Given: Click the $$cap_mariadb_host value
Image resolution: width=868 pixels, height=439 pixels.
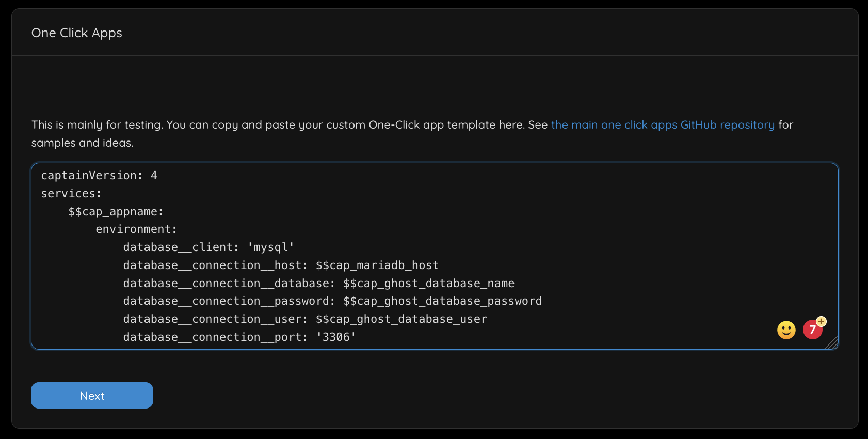Looking at the screenshot, I should (377, 265).
